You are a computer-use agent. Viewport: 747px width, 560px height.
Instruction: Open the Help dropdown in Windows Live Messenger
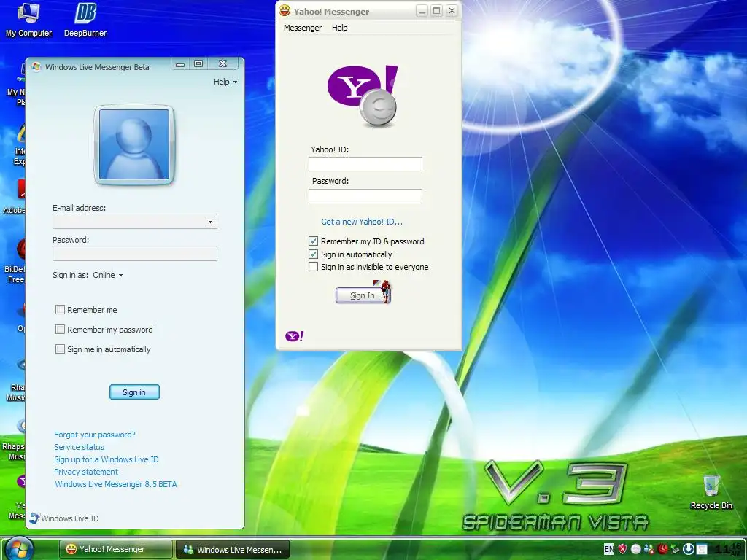225,82
